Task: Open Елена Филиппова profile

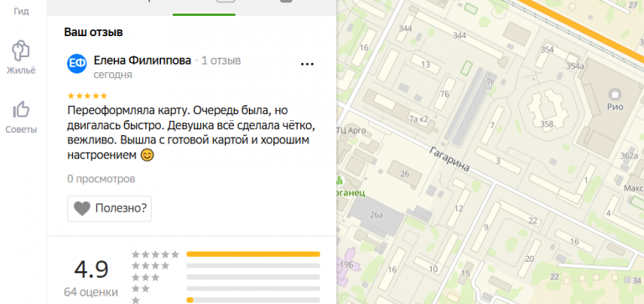Action: tap(143, 60)
